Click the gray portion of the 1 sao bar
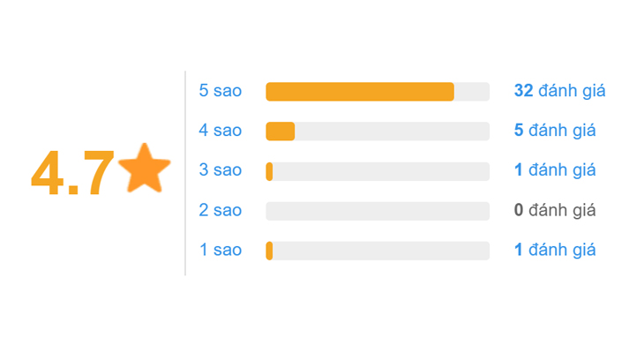644x353 pixels. coord(381,251)
